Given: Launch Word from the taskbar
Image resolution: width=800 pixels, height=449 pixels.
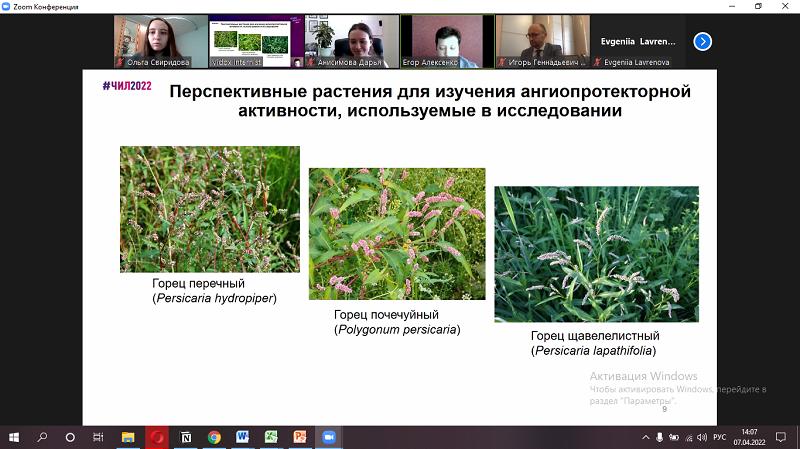Looking at the screenshot, I should click(242, 437).
